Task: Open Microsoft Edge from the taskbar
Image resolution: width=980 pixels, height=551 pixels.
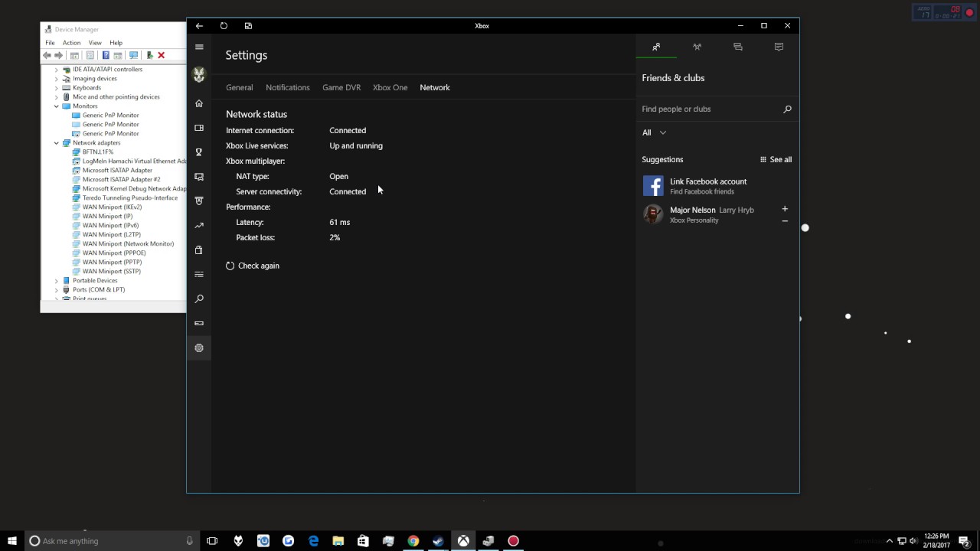Action: (313, 541)
